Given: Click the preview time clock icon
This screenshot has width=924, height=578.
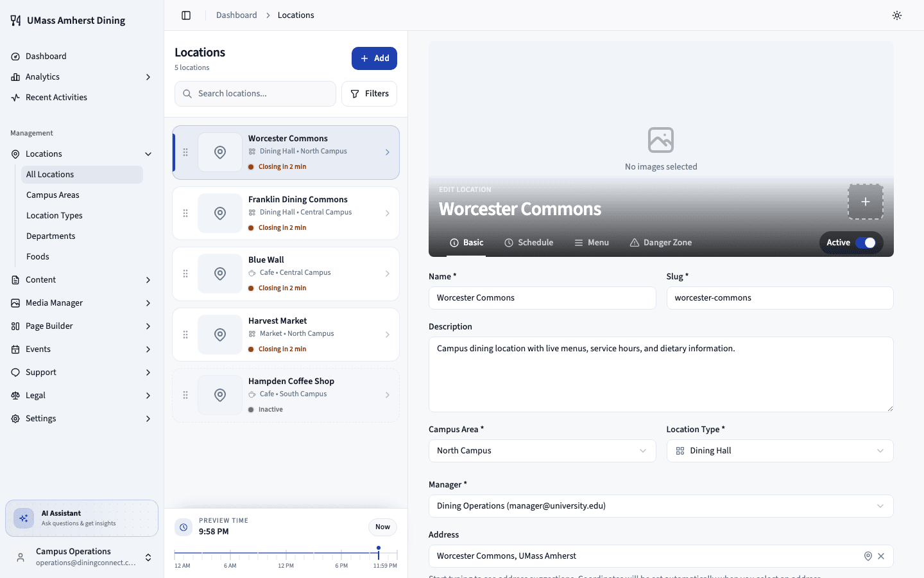Looking at the screenshot, I should (x=184, y=527).
